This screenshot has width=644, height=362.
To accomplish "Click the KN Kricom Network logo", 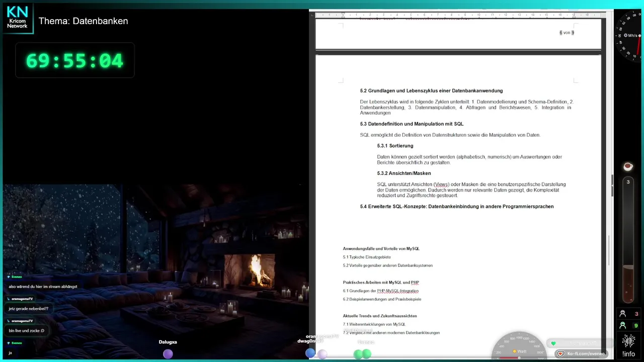I will click(17, 18).
